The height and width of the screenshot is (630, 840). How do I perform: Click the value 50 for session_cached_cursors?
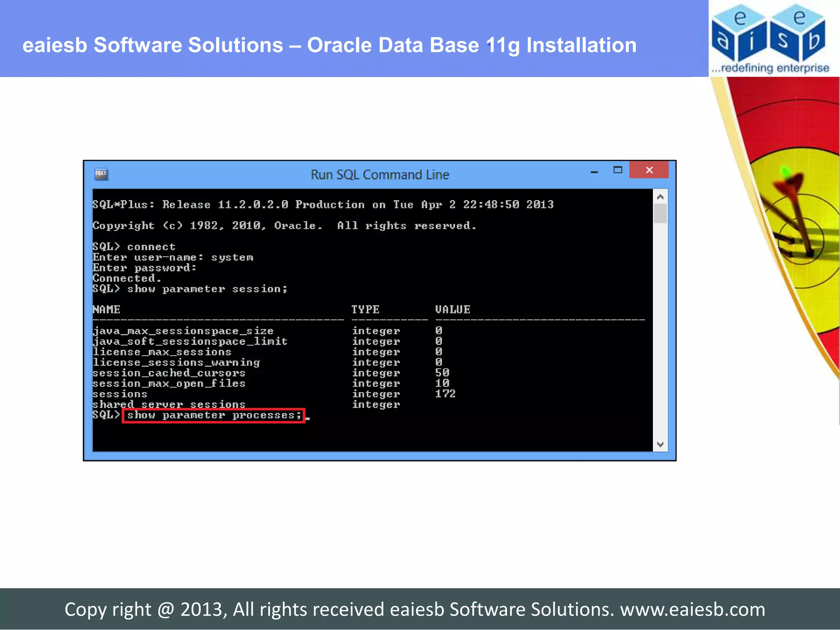(442, 373)
